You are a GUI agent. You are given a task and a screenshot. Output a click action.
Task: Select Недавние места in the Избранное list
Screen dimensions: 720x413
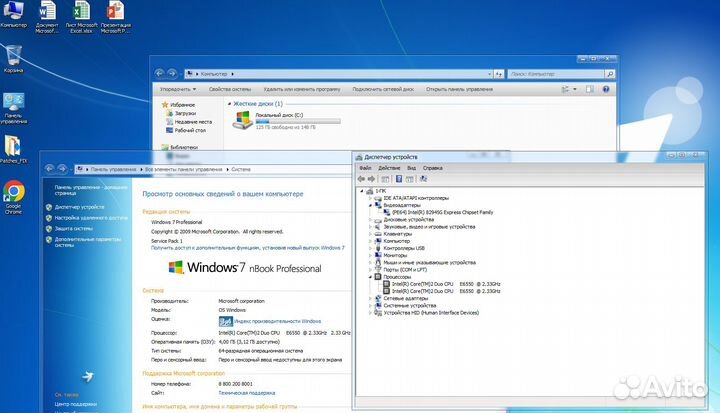[193, 122]
